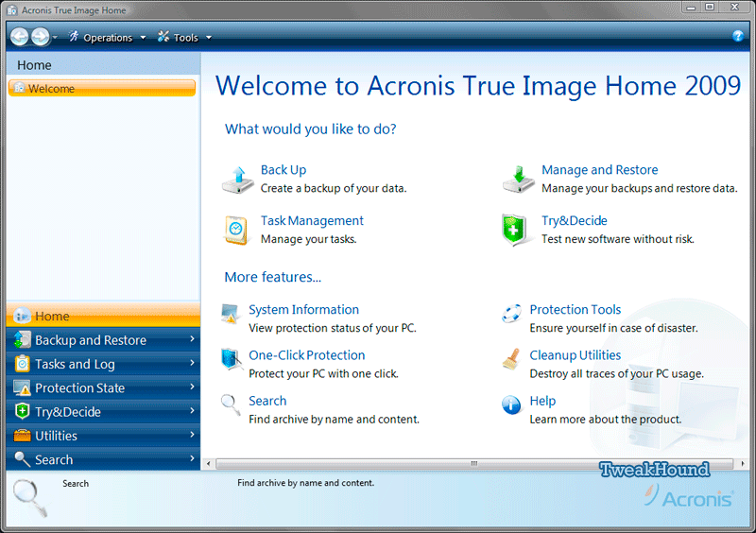This screenshot has width=756, height=533.
Task: Click the Tasks and Log clipboard icon
Action: click(x=22, y=364)
